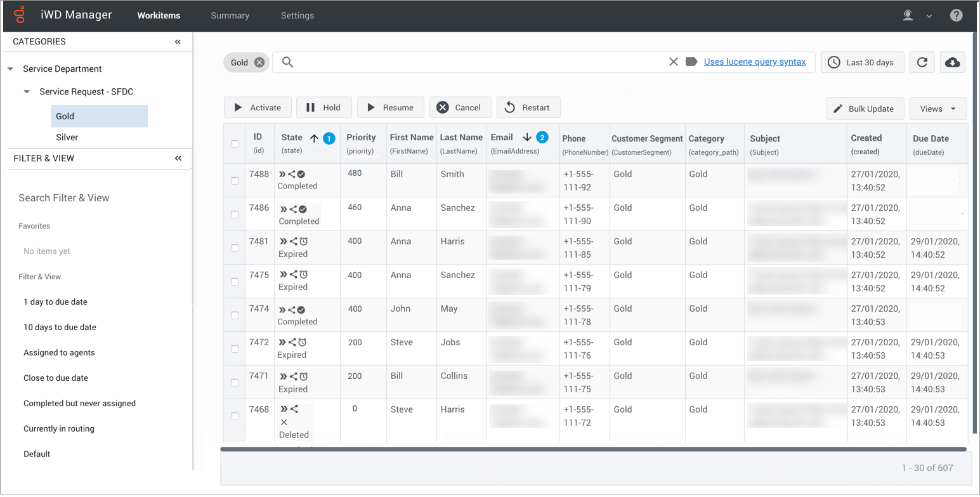
Task: Select the checkbox for workitem 7474
Action: tap(235, 315)
